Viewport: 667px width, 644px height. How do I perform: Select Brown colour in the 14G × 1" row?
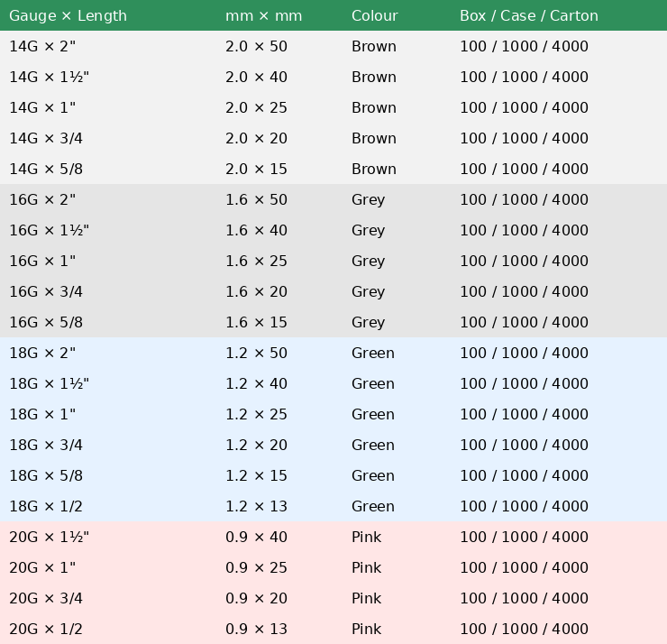click(x=373, y=108)
